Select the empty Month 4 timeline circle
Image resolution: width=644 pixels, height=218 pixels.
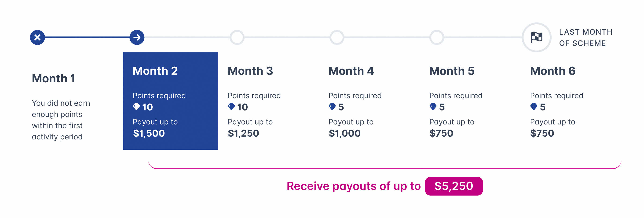[337, 37]
